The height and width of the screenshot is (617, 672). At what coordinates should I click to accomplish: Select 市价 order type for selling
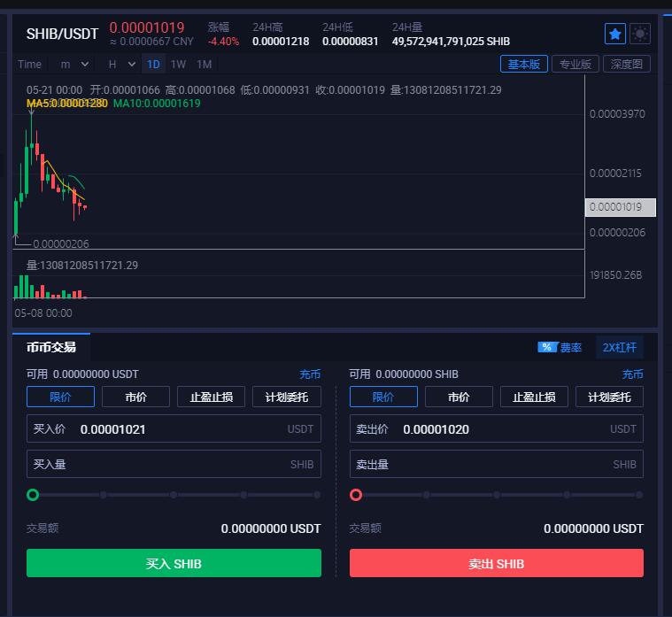click(459, 397)
